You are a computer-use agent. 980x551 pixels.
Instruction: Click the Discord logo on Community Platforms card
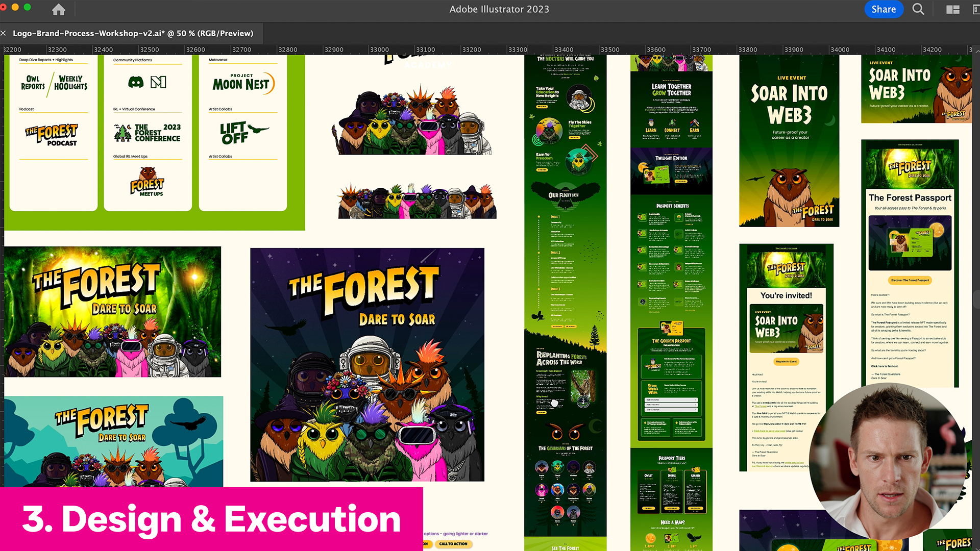pyautogui.click(x=136, y=82)
